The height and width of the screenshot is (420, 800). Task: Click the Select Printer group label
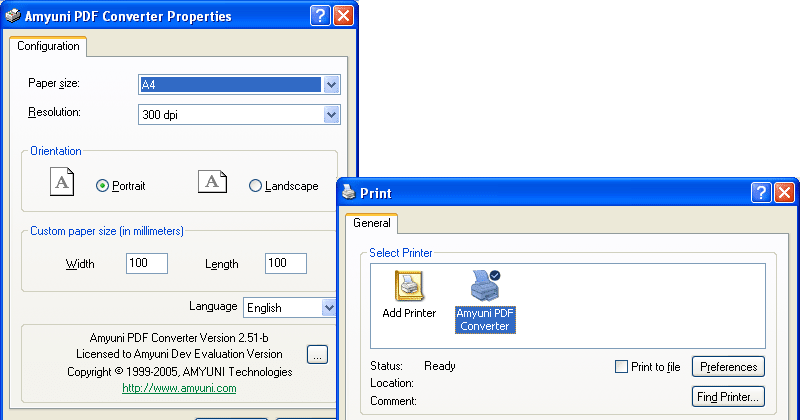[x=401, y=253]
